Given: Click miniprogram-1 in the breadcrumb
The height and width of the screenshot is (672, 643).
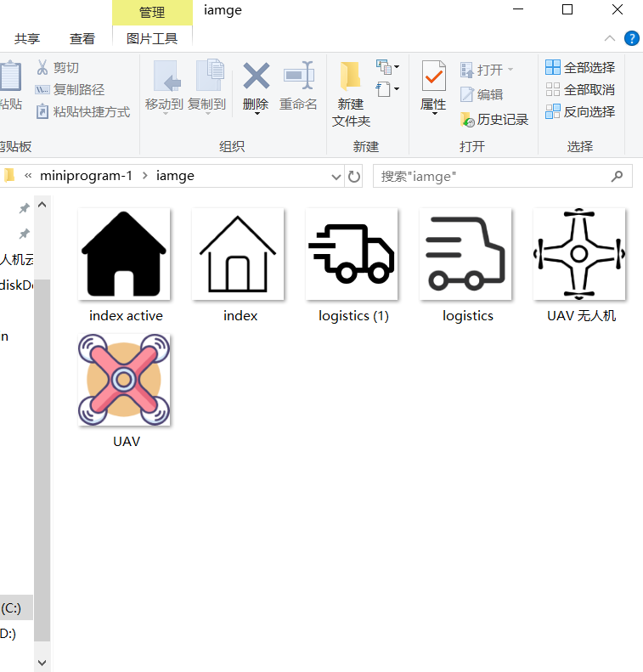Looking at the screenshot, I should (86, 176).
